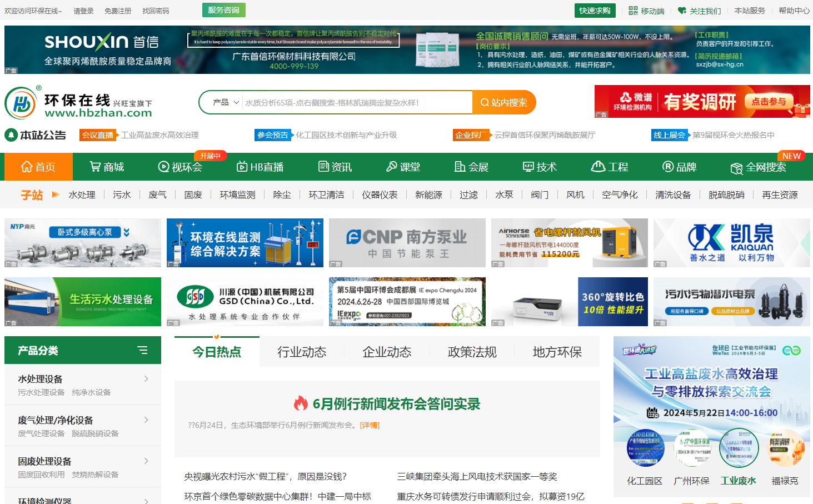The height and width of the screenshot is (504, 813).
Task: Open the 产品 search type dropdown
Action: coord(226,102)
